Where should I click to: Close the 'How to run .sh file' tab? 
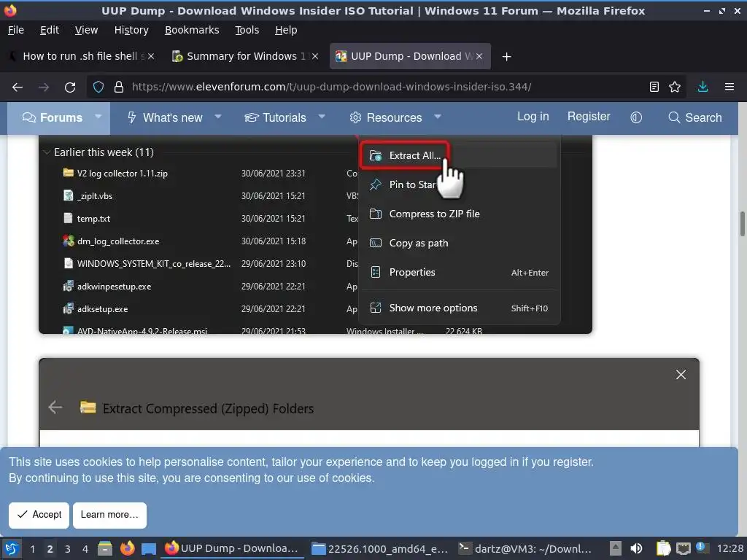[151, 56]
